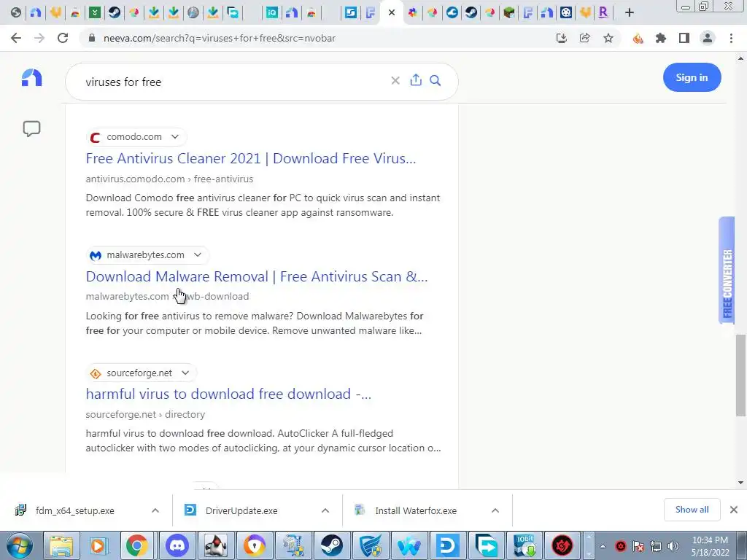The image size is (747, 560).
Task: Open the IObit icon in taskbar
Action: [x=525, y=545]
